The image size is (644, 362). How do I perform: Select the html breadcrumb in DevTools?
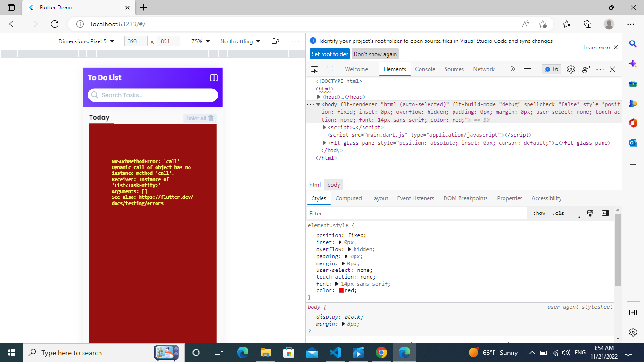tap(315, 185)
